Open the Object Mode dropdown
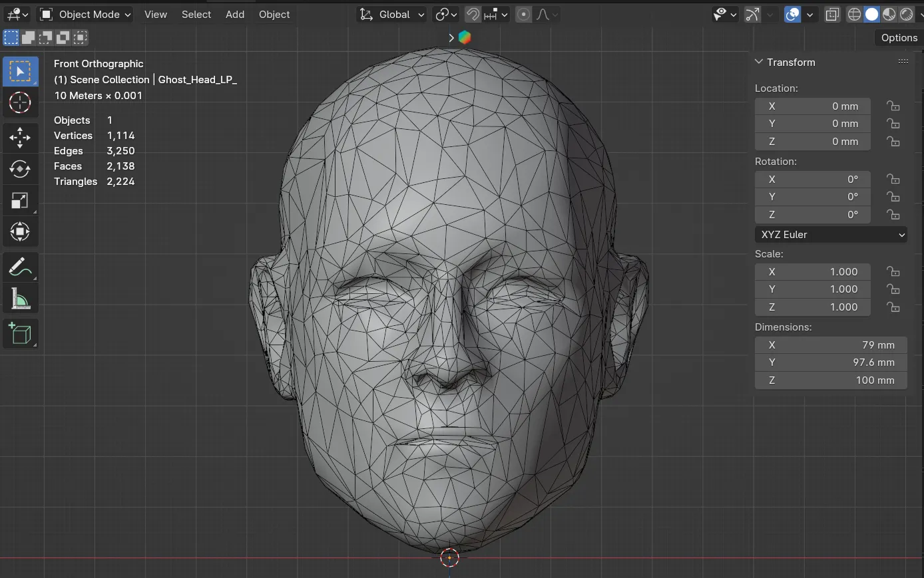 click(85, 14)
